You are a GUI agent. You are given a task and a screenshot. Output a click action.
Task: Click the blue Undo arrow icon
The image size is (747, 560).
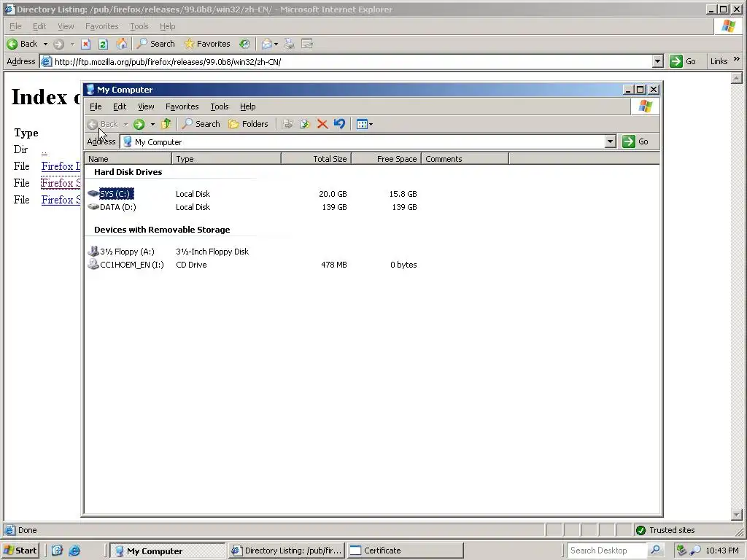coord(339,124)
